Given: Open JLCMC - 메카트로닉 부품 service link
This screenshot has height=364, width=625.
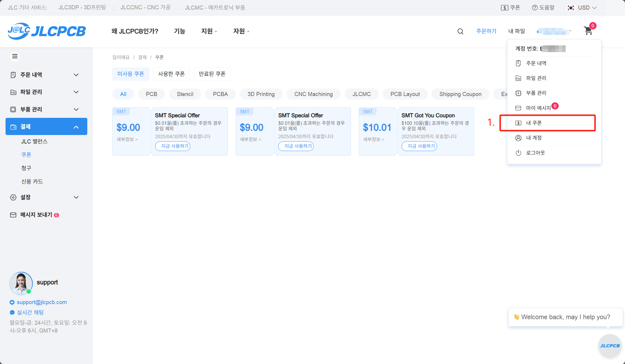Looking at the screenshot, I should 215,8.
